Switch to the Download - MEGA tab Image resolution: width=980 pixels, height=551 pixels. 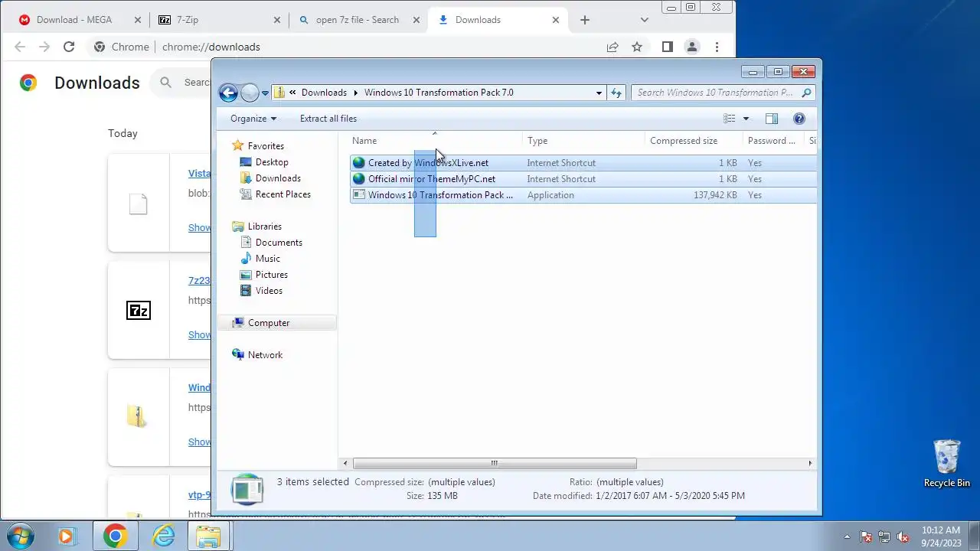74,20
